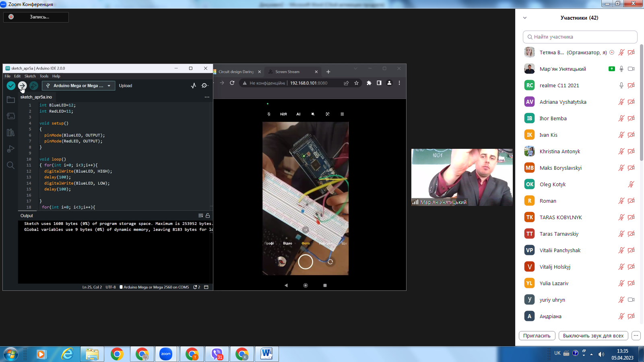Bookmark the page with the star icon
This screenshot has height=362, width=644.
click(x=356, y=83)
